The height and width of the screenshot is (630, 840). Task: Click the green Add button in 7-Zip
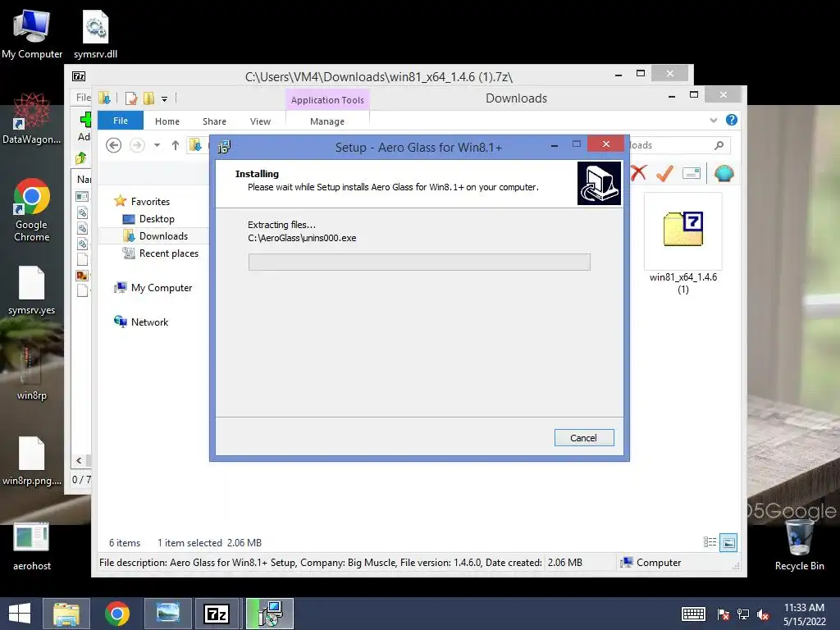(85, 120)
